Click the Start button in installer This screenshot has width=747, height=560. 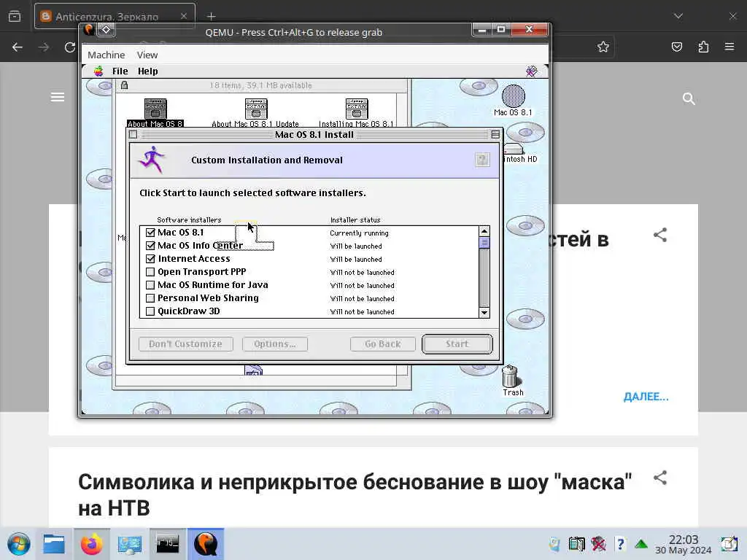pyautogui.click(x=457, y=344)
